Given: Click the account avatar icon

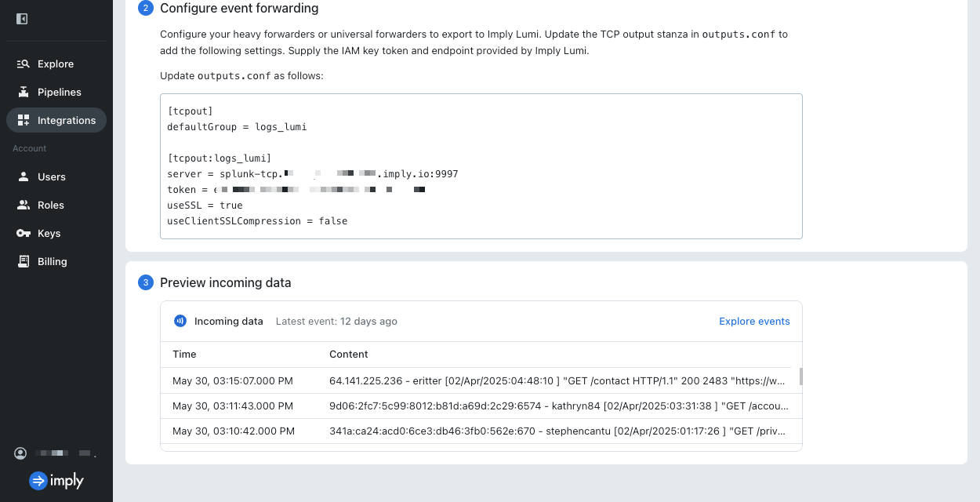Looking at the screenshot, I should pyautogui.click(x=20, y=453).
